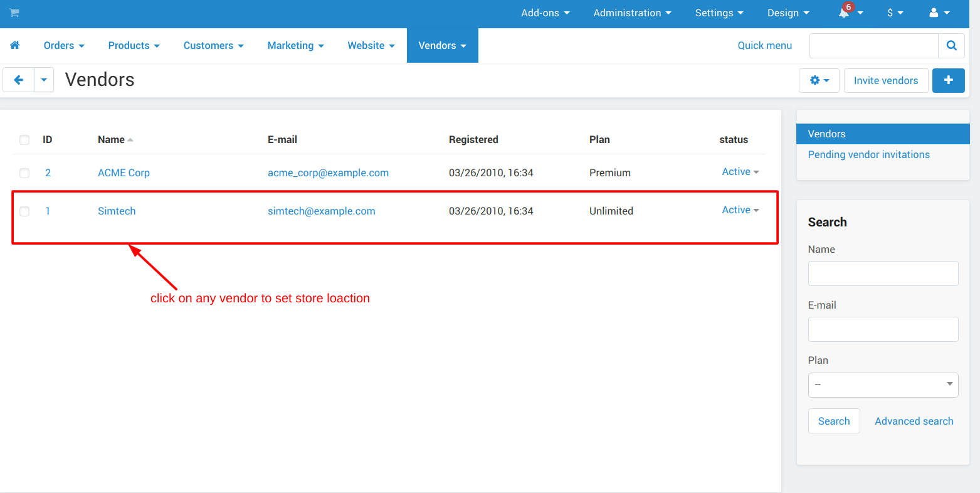Open Pending vendor invitations link
The image size is (980, 493).
[x=868, y=154]
